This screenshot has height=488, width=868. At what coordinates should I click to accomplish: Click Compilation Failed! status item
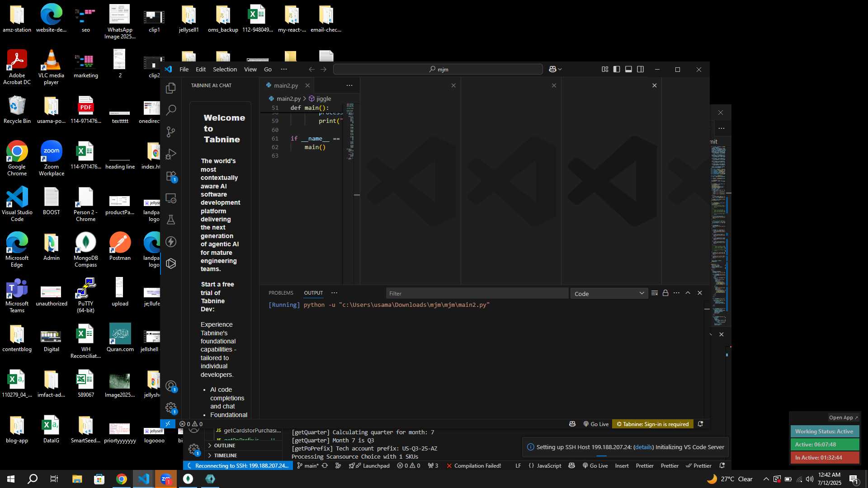point(474,465)
